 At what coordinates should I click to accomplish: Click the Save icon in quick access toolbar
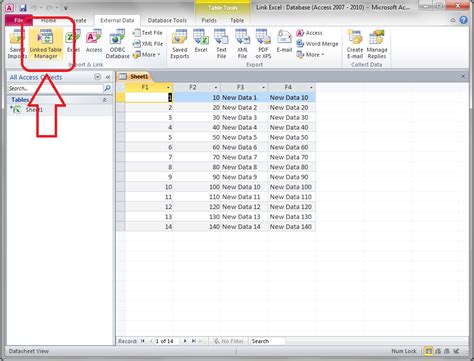click(x=23, y=7)
